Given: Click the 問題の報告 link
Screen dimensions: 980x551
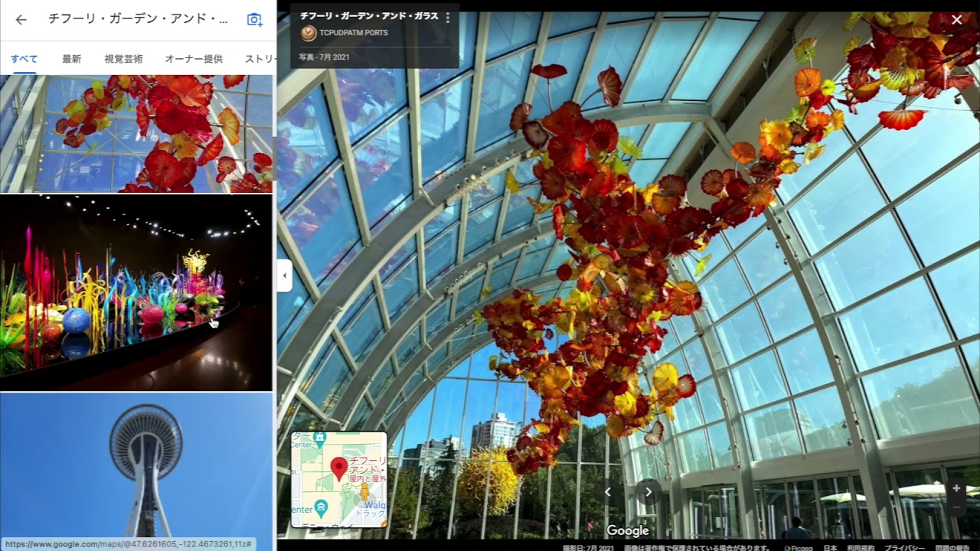Looking at the screenshot, I should tap(952, 547).
